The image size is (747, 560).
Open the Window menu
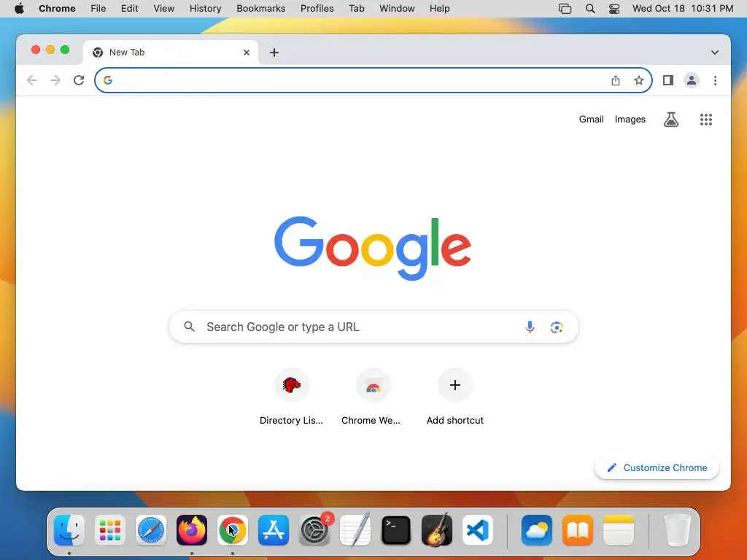397,9
